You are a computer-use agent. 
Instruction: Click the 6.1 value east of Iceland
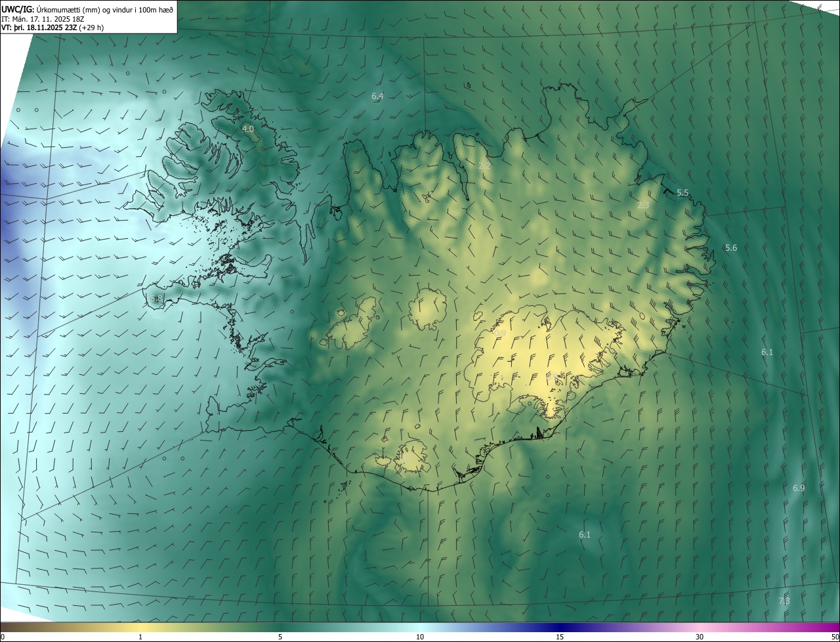click(767, 353)
